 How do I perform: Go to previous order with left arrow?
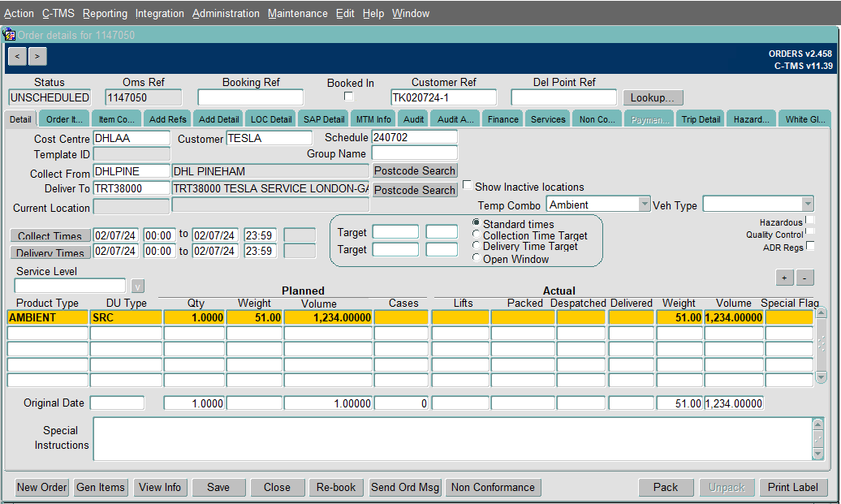(17, 56)
